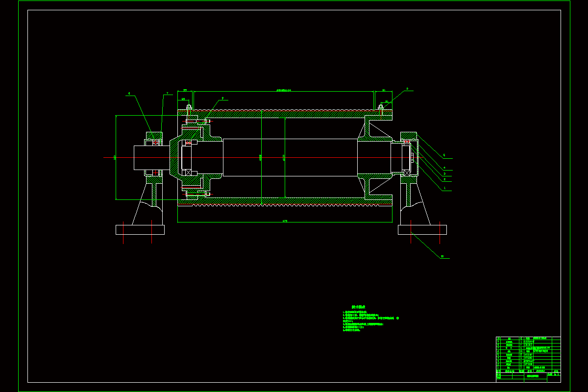This screenshot has height=392, width=588.
Task: Click part callout number 7
Action: click(x=167, y=93)
